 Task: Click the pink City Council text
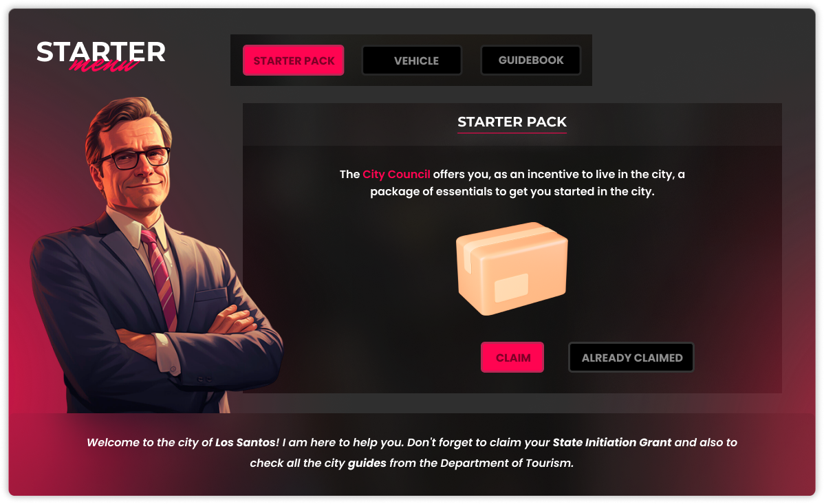pos(396,174)
